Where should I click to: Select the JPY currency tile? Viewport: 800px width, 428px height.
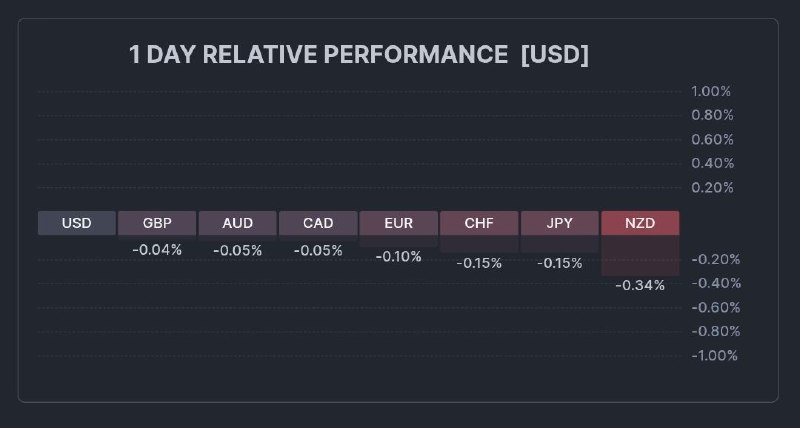(x=560, y=223)
